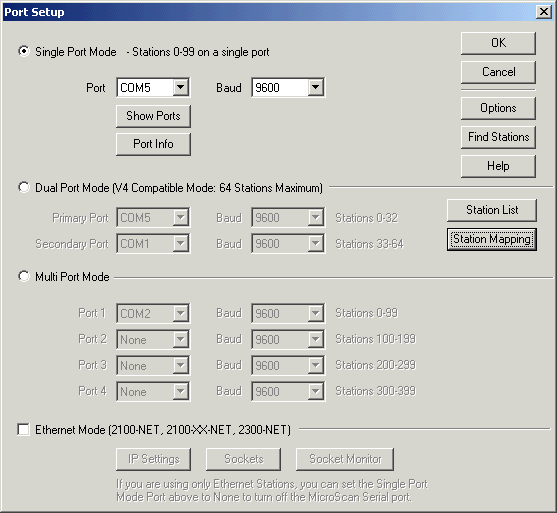Open the Station List button

[x=492, y=210]
